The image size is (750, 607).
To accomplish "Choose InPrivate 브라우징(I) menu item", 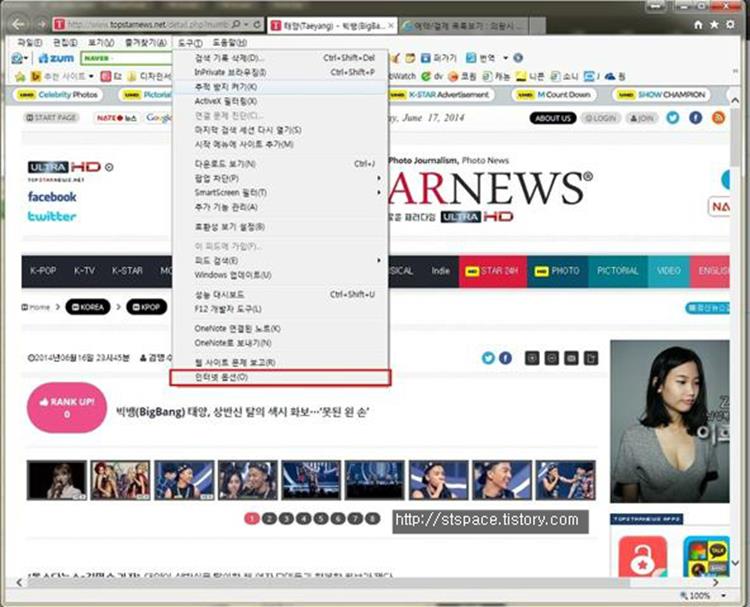I will (x=280, y=72).
